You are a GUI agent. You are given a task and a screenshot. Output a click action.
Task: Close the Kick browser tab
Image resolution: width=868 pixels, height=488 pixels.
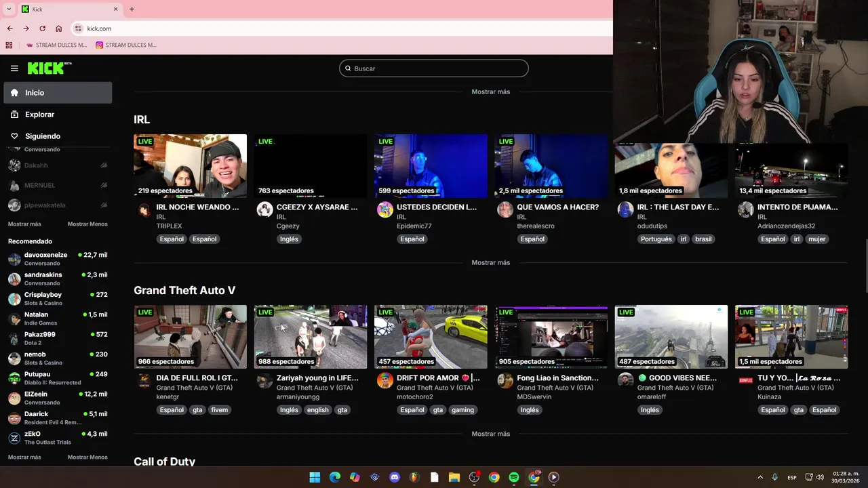point(115,9)
